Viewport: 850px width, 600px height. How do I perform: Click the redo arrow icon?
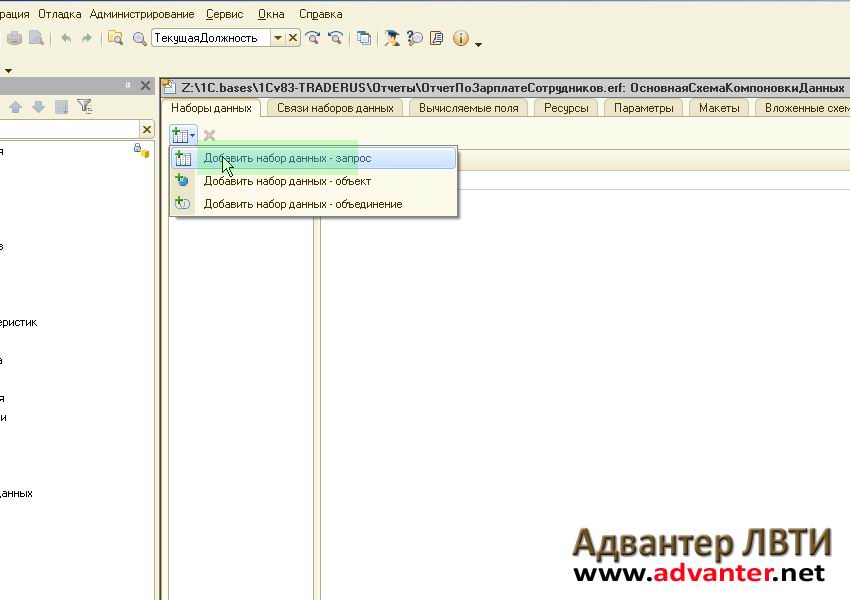point(87,38)
